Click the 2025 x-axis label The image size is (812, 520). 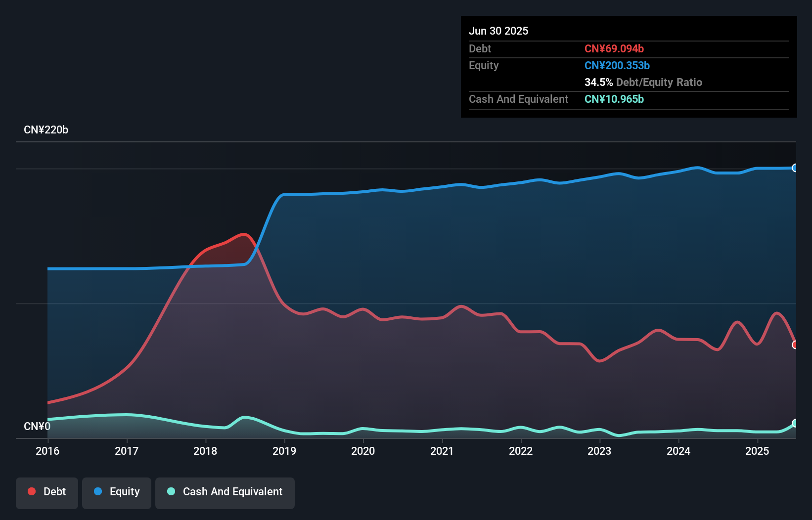click(x=757, y=451)
